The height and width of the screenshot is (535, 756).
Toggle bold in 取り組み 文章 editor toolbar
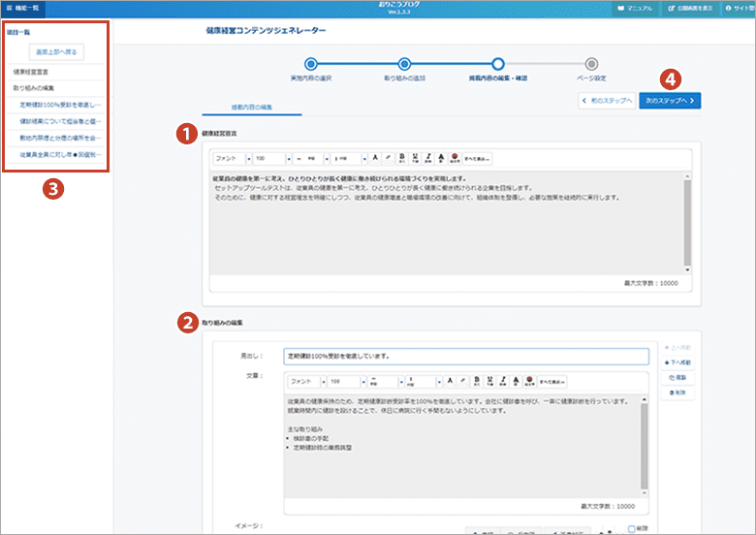click(x=474, y=381)
